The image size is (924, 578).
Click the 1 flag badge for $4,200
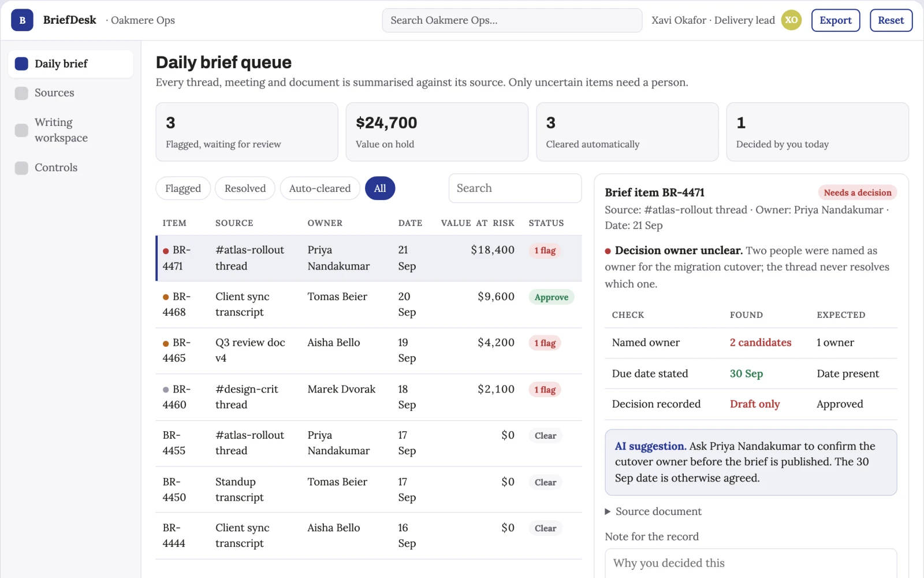pyautogui.click(x=545, y=343)
